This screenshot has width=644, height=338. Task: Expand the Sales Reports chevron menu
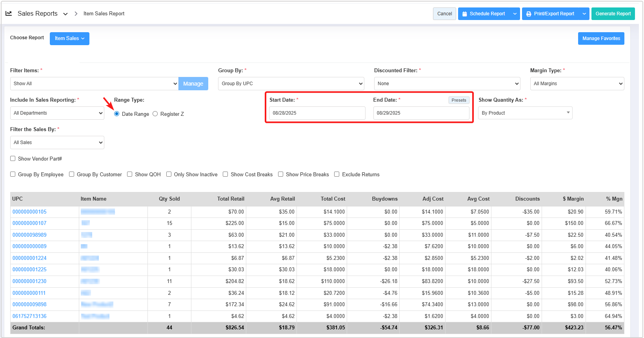[x=65, y=14]
